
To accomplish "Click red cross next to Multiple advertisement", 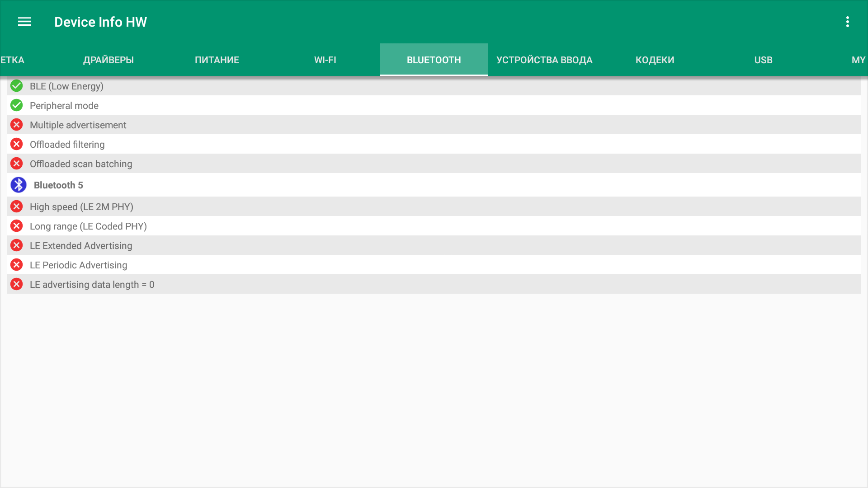I will pyautogui.click(x=17, y=125).
